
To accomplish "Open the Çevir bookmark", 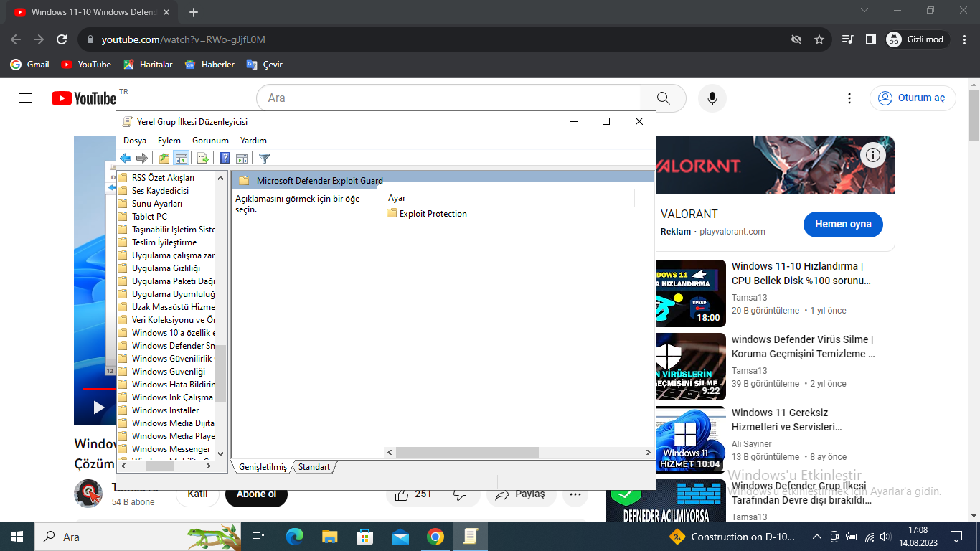I will 265,65.
